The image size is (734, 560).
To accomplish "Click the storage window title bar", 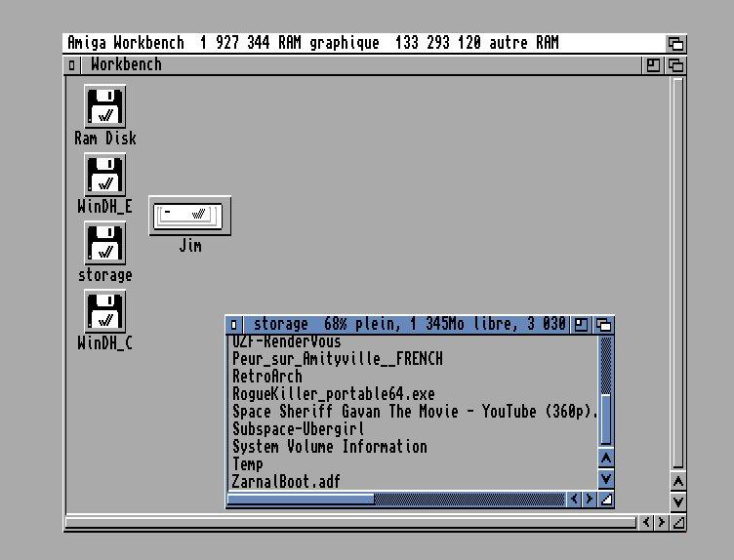I will [405, 324].
